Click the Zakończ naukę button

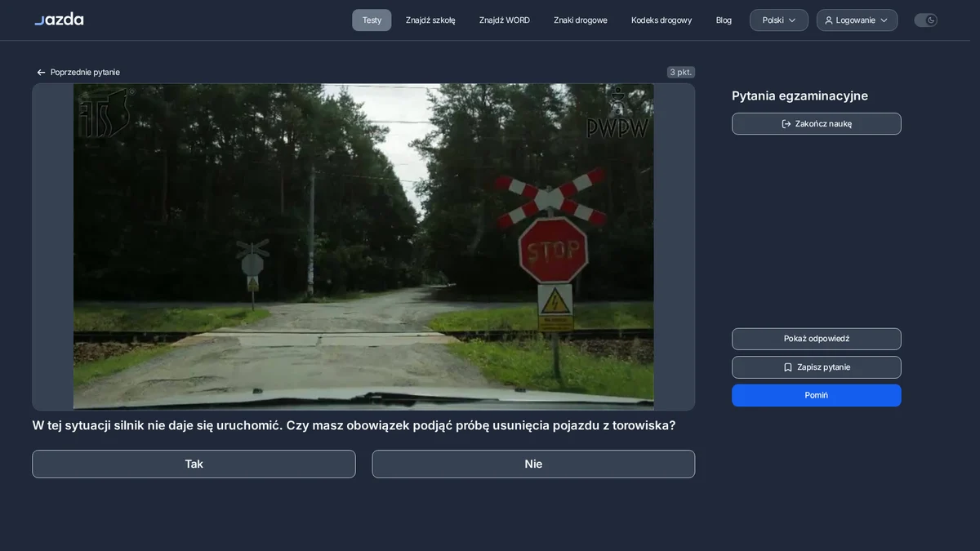817,124
